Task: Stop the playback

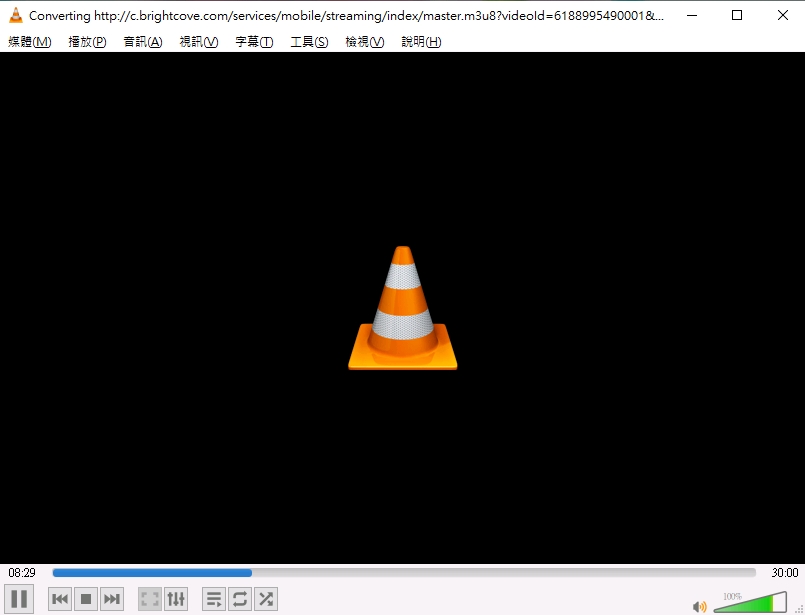Action: pyautogui.click(x=86, y=599)
